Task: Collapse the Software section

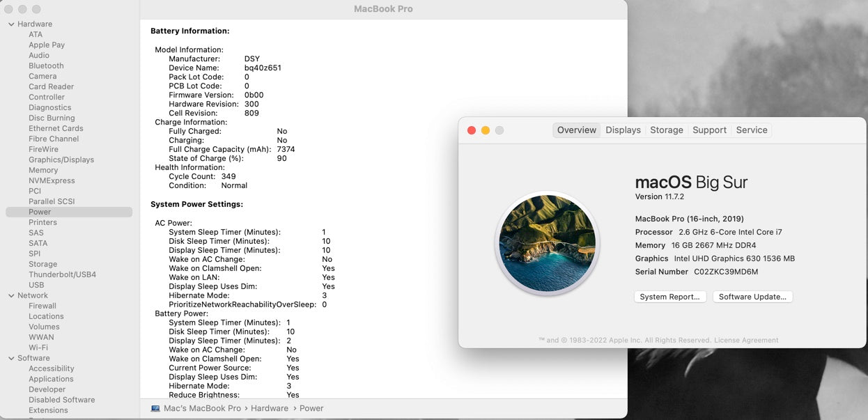Action: click(11, 359)
